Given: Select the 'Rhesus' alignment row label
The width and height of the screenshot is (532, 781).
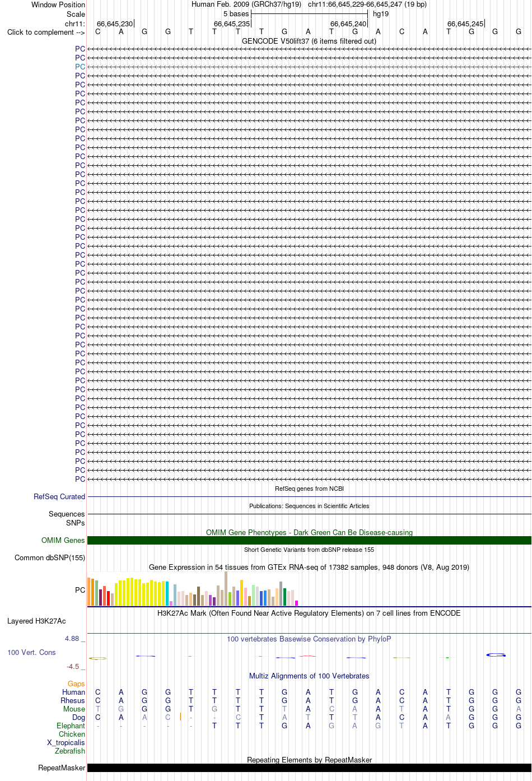Looking at the screenshot, I should click(x=73, y=700).
